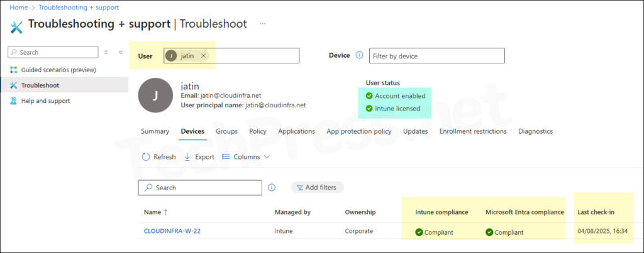The height and width of the screenshot is (253, 644).
Task: Click the Managed by column header
Action: [292, 212]
